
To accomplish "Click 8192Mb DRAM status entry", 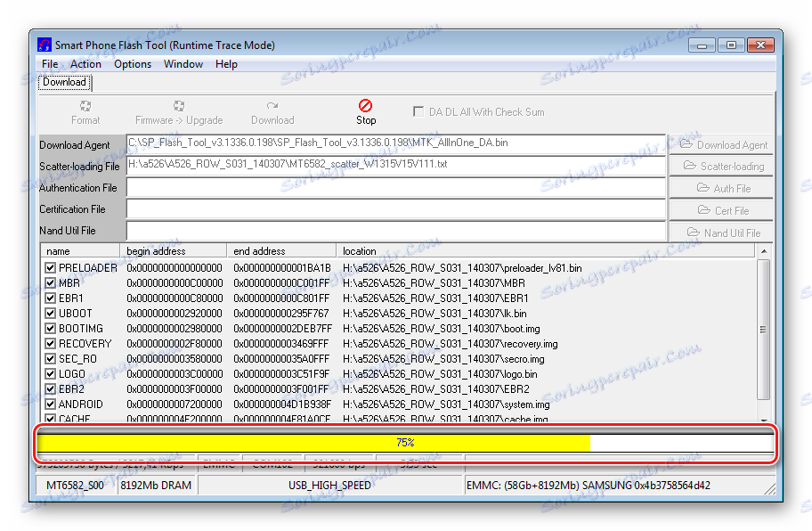I will coord(156,486).
